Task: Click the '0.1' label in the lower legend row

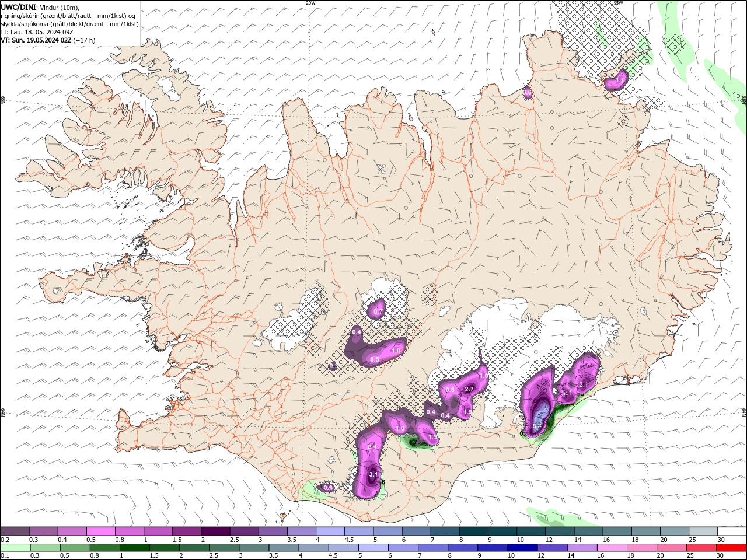Action: click(5, 556)
